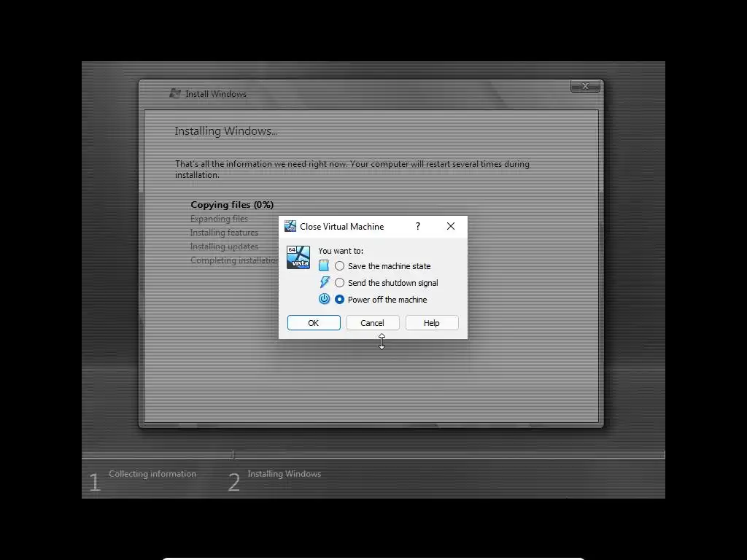Click the 'Installing updates' step text
747x560 pixels.
click(x=224, y=246)
